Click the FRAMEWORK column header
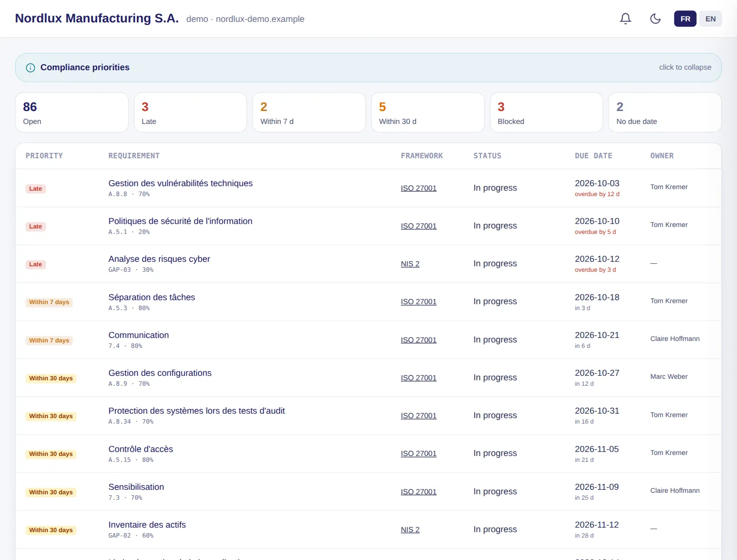This screenshot has width=737, height=560. click(422, 156)
